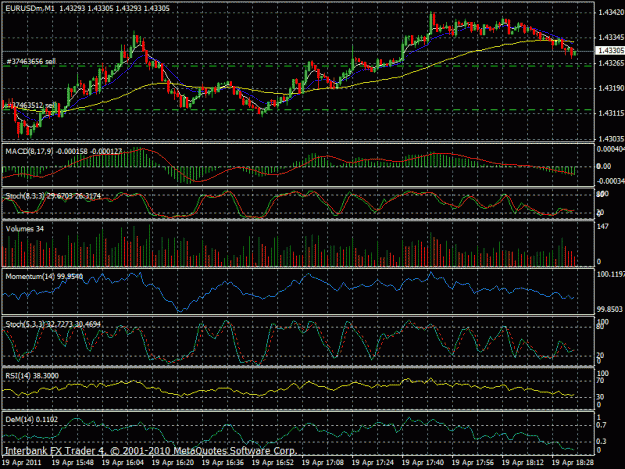Click the 19 Apr 18:28 time label
Viewport: 625px width, 469px height.
(x=573, y=463)
